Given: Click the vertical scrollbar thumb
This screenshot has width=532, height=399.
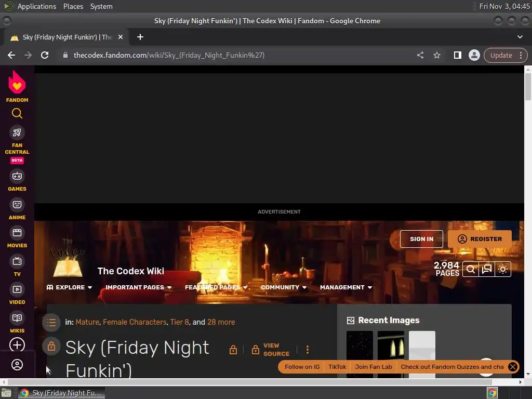Looking at the screenshot, I should click(x=528, y=87).
